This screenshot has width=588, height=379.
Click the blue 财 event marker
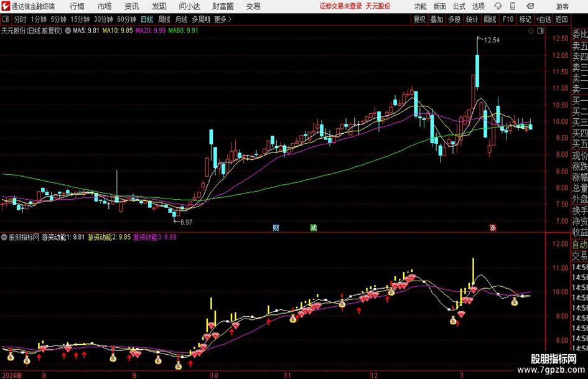coord(276,227)
